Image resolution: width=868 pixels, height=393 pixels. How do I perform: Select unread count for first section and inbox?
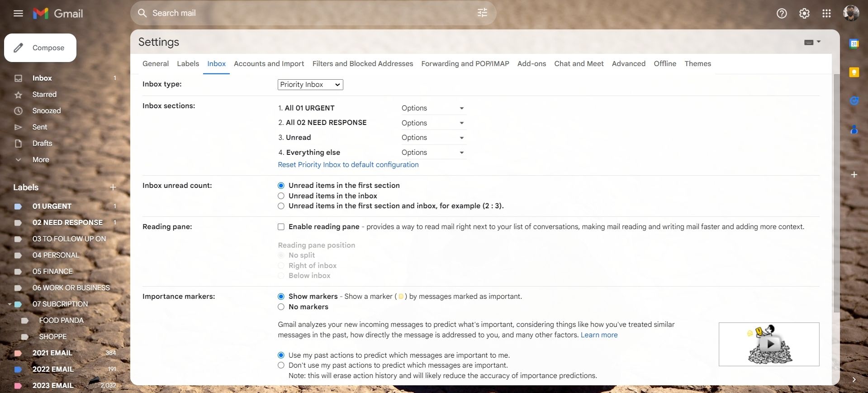click(x=281, y=206)
